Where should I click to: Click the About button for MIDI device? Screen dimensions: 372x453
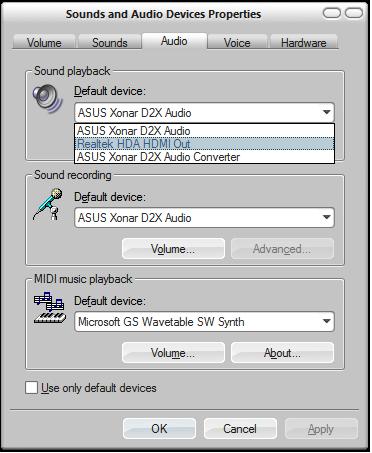coord(282,353)
